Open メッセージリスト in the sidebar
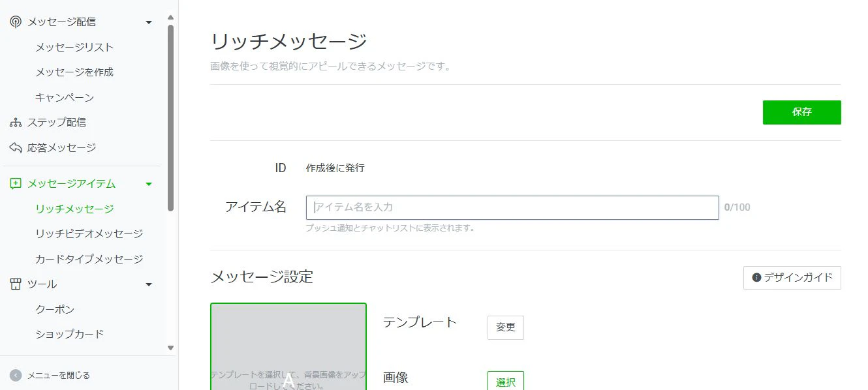This screenshot has height=390, width=868. coord(74,47)
